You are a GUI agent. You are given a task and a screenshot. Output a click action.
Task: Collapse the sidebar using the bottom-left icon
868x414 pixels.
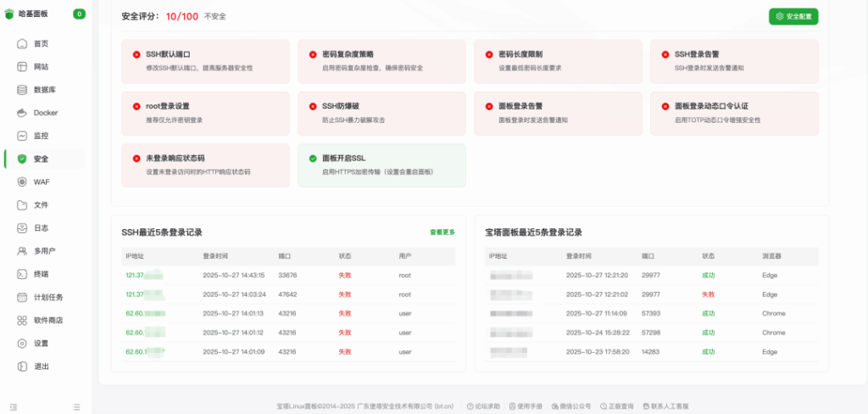point(13,407)
